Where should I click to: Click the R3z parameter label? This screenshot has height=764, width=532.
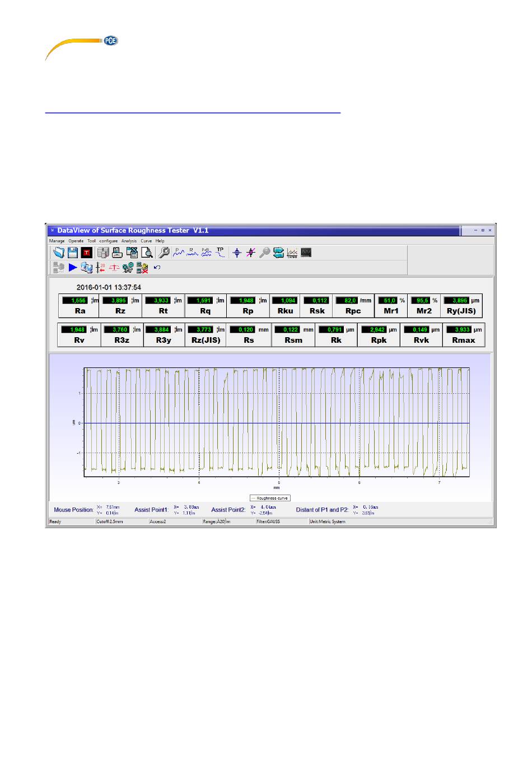click(122, 340)
